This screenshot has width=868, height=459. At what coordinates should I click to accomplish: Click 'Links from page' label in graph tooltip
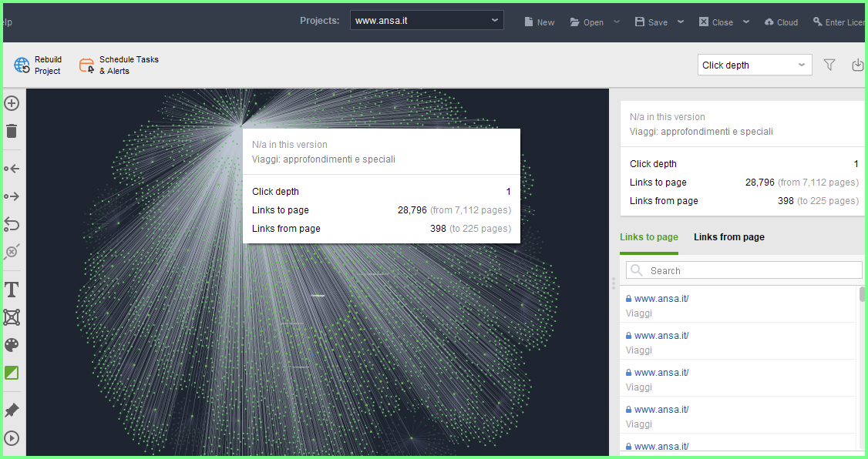[x=286, y=229]
